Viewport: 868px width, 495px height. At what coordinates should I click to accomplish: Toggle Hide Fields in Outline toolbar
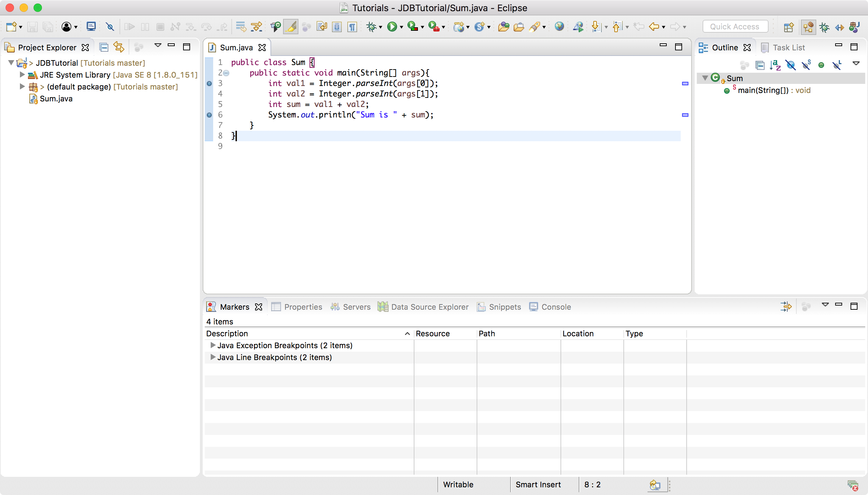click(x=791, y=65)
